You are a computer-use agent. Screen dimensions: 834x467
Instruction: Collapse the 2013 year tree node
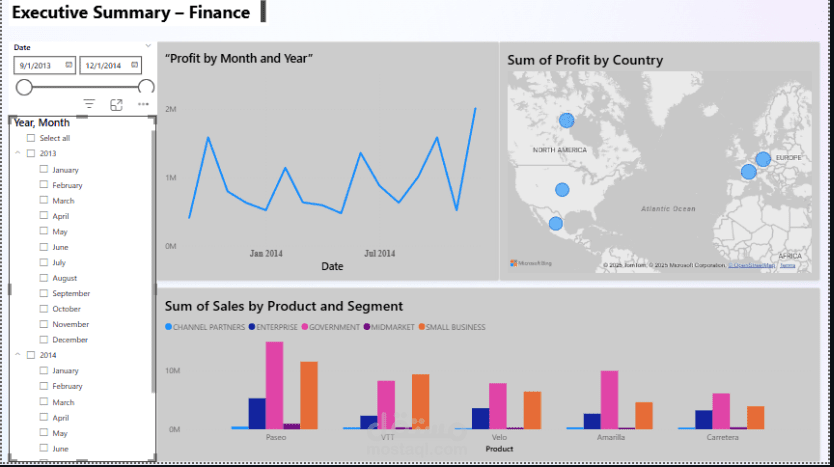[18, 154]
